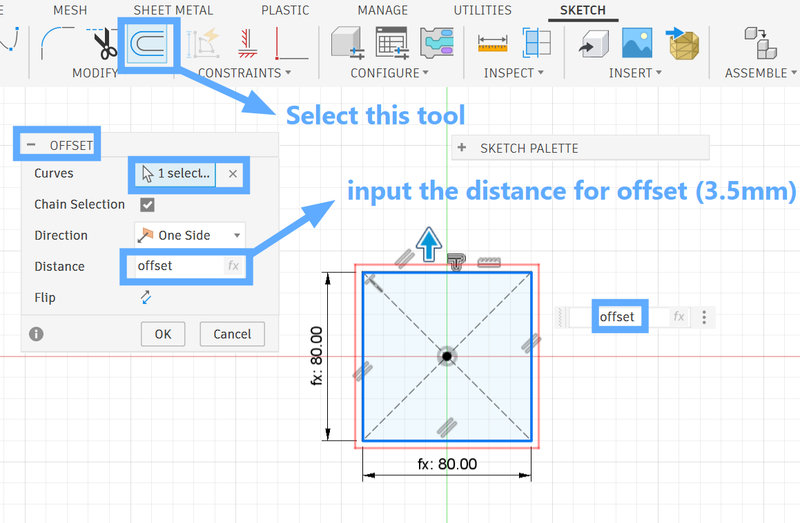
Task: Click the Assemble new component icon
Action: coord(760,43)
